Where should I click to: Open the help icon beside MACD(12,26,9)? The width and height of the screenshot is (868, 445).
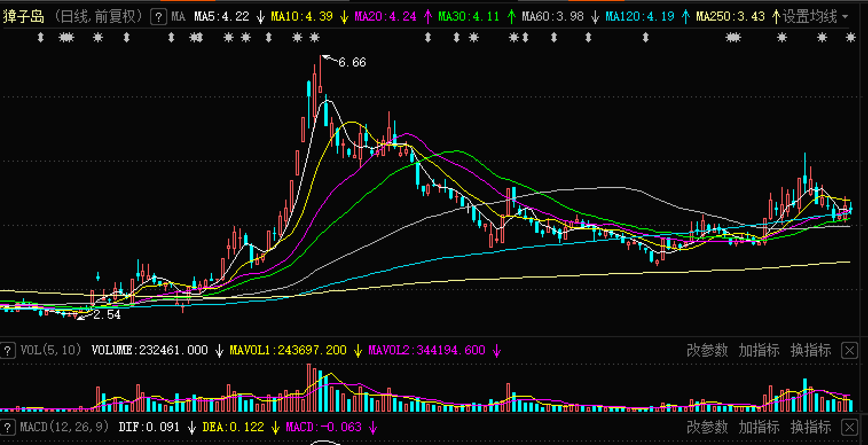click(x=8, y=427)
